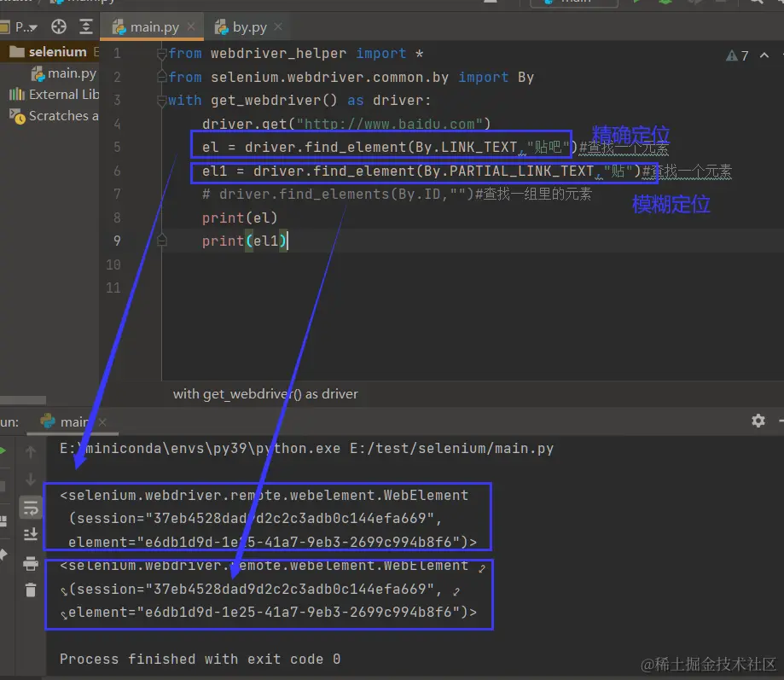Click 'webdriver_helper' in line 1

tap(278, 54)
